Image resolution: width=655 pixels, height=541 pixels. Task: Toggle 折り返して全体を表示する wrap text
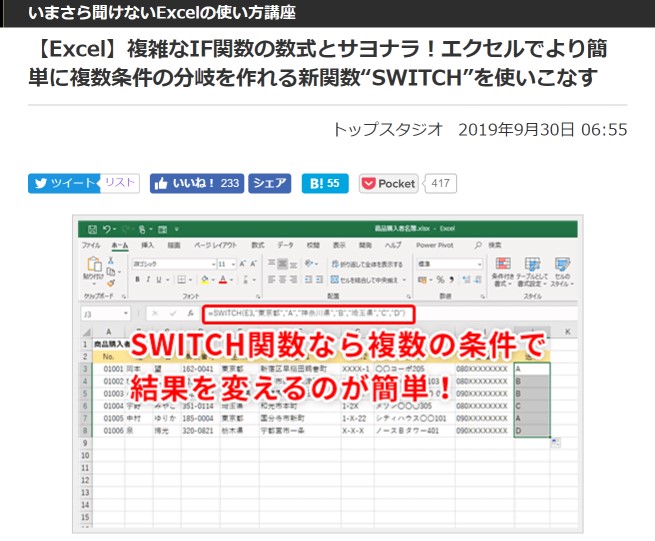[367, 264]
